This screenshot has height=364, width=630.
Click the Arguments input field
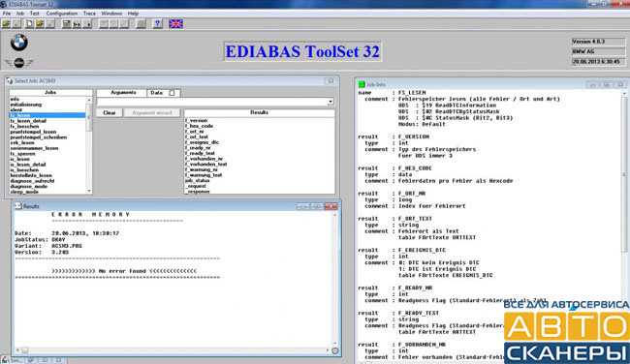(x=211, y=102)
